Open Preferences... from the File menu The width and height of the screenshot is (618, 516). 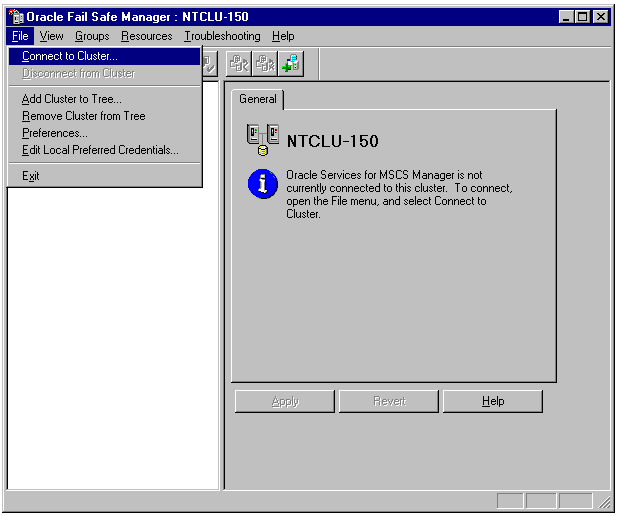[104, 133]
